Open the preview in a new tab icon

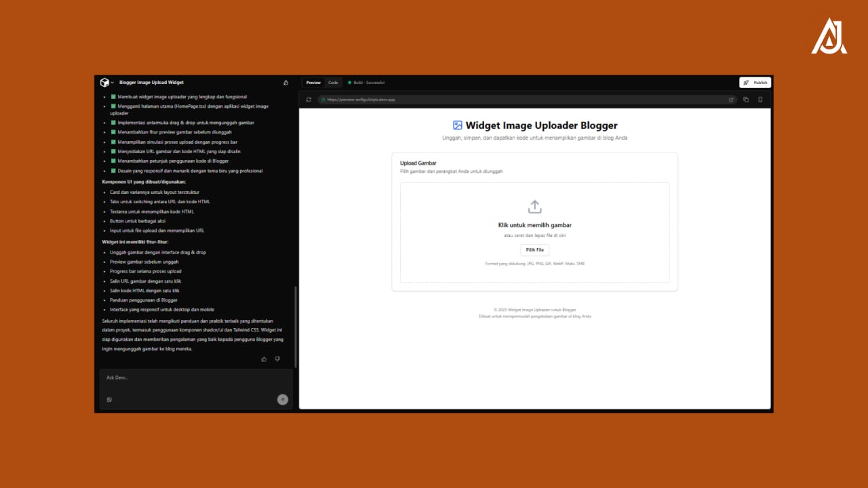[x=731, y=100]
